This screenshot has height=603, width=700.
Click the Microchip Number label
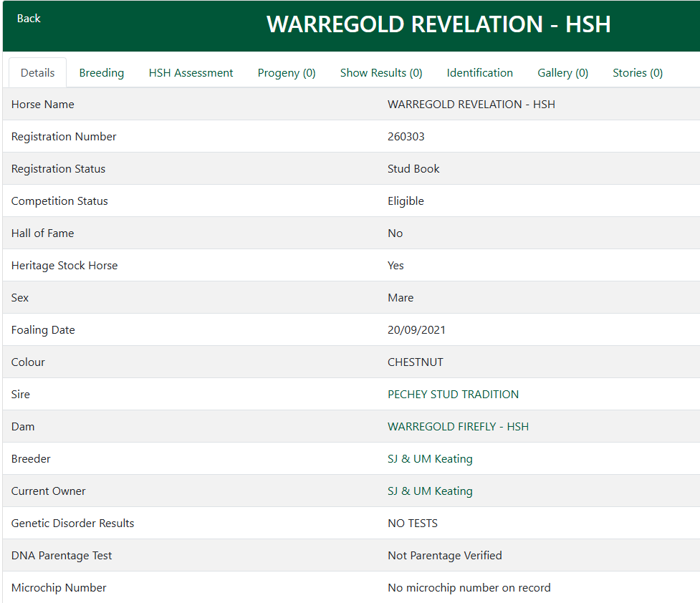[x=59, y=587]
